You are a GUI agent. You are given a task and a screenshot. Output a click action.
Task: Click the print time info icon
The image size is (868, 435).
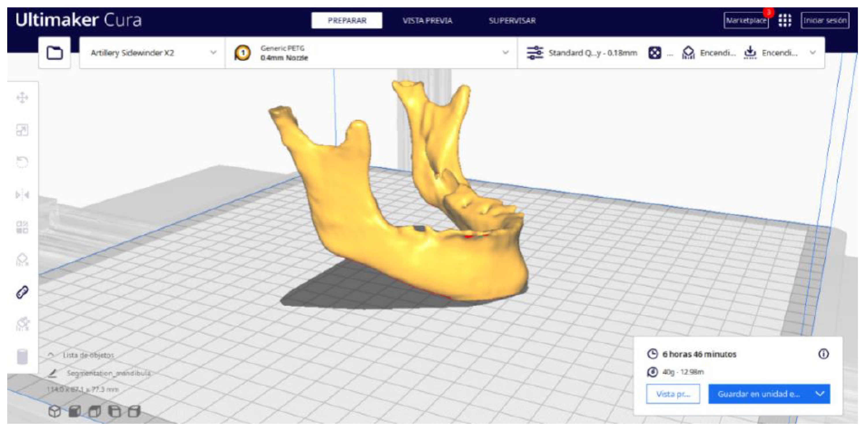click(x=823, y=354)
